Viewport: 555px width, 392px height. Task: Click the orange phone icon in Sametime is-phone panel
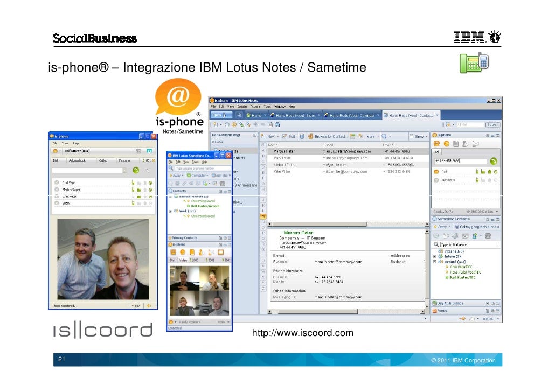tap(173, 252)
